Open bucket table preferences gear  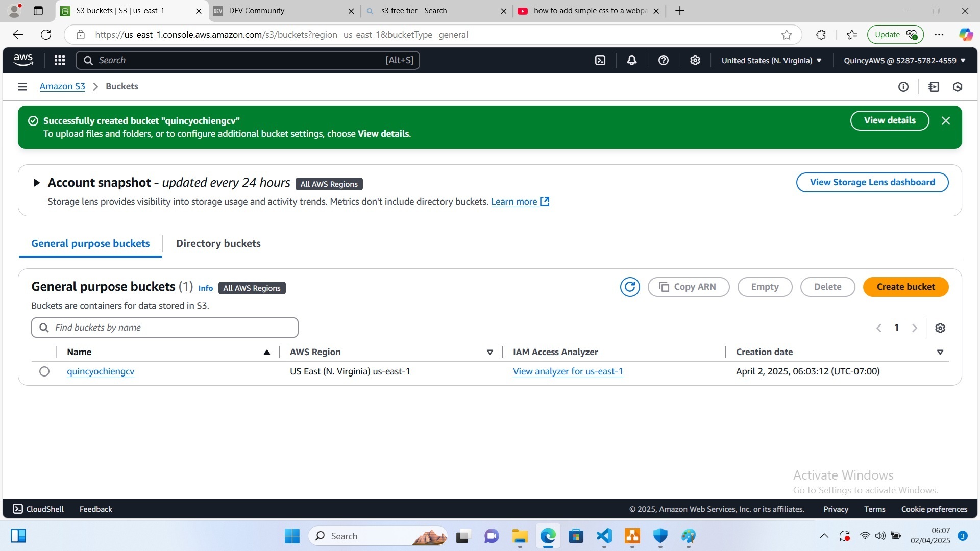(940, 328)
